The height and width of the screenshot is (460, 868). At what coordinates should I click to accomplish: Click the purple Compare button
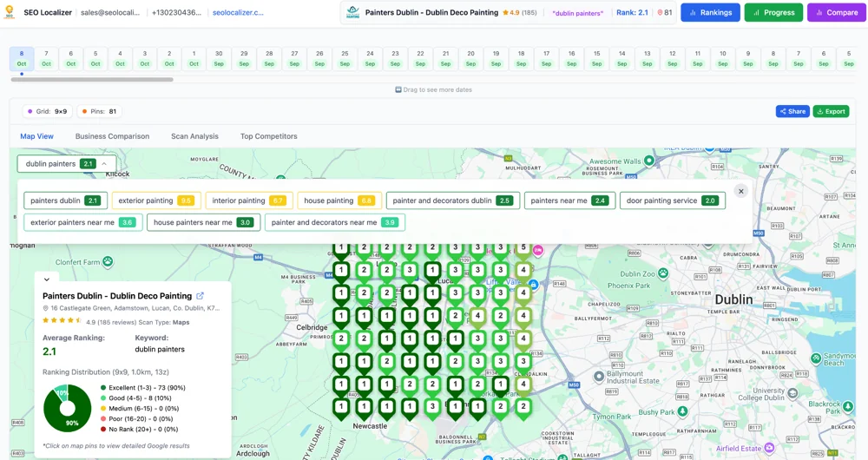836,13
